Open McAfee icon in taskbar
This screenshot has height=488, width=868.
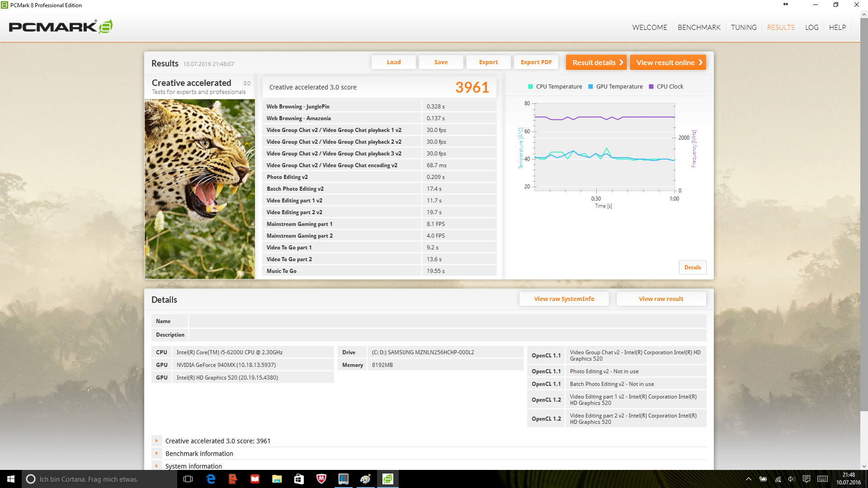321,479
